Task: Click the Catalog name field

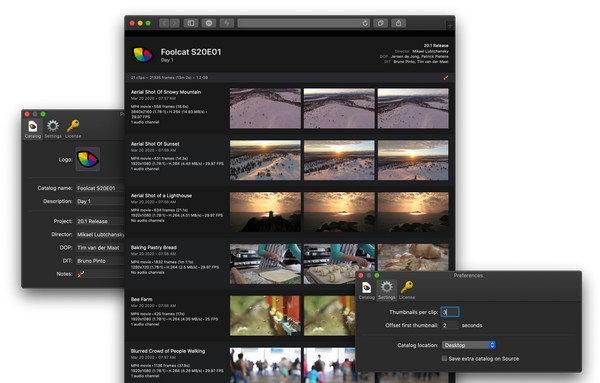Action: tap(100, 188)
